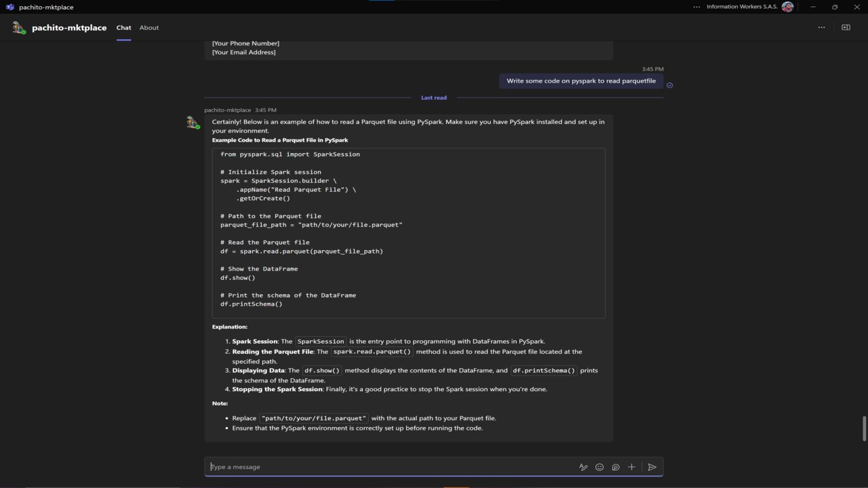Click the Information Workers S.A.S. organization name

(x=743, y=7)
